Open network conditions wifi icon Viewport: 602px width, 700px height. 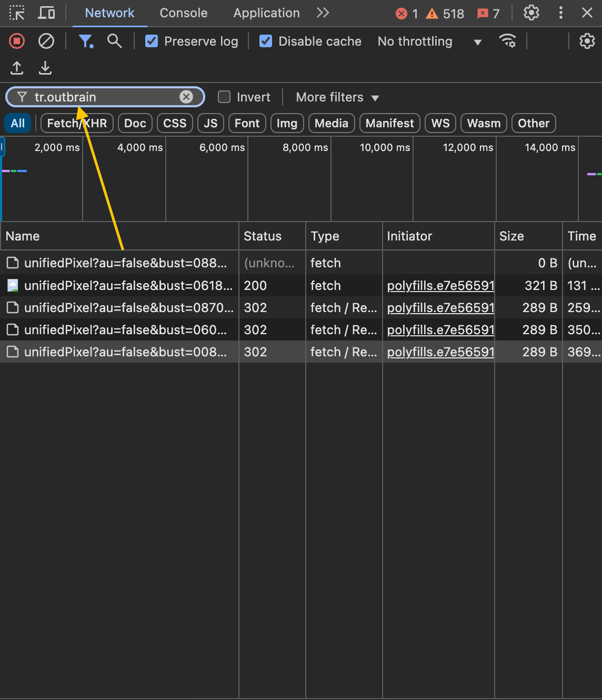click(507, 41)
